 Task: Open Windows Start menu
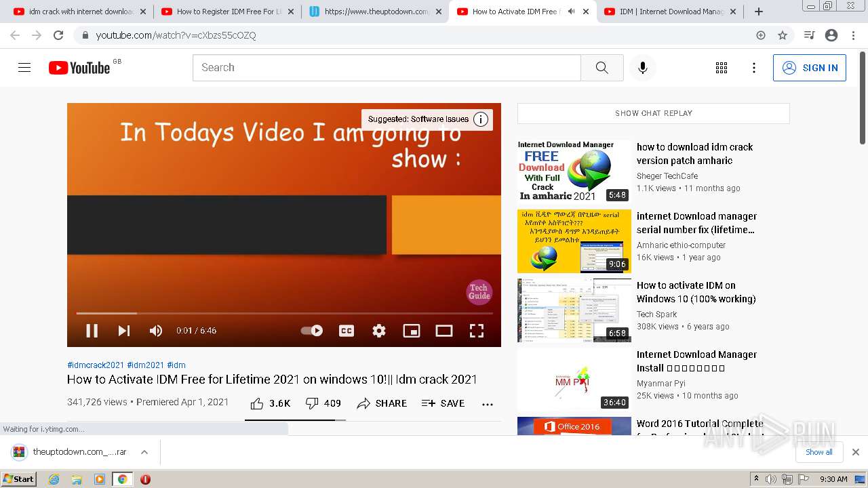point(19,479)
